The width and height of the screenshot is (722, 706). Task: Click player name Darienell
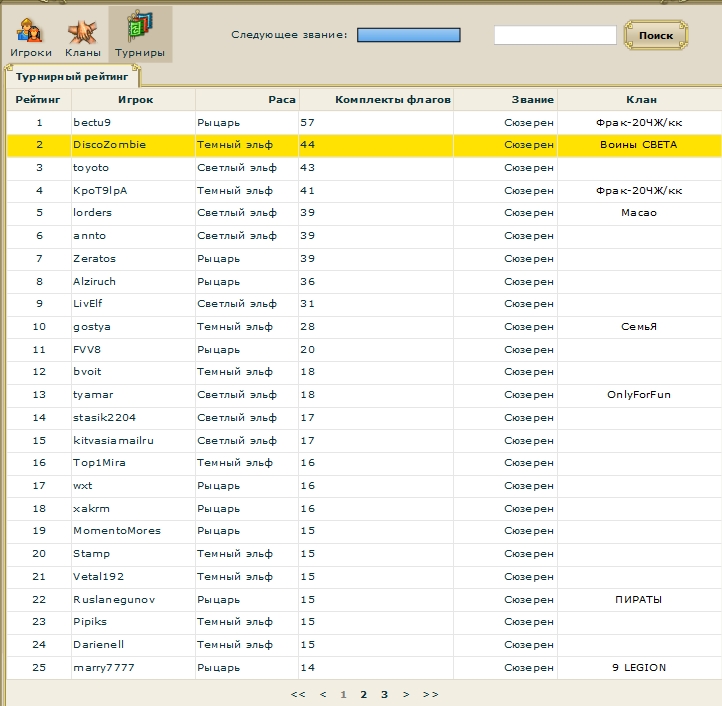pyautogui.click(x=99, y=645)
